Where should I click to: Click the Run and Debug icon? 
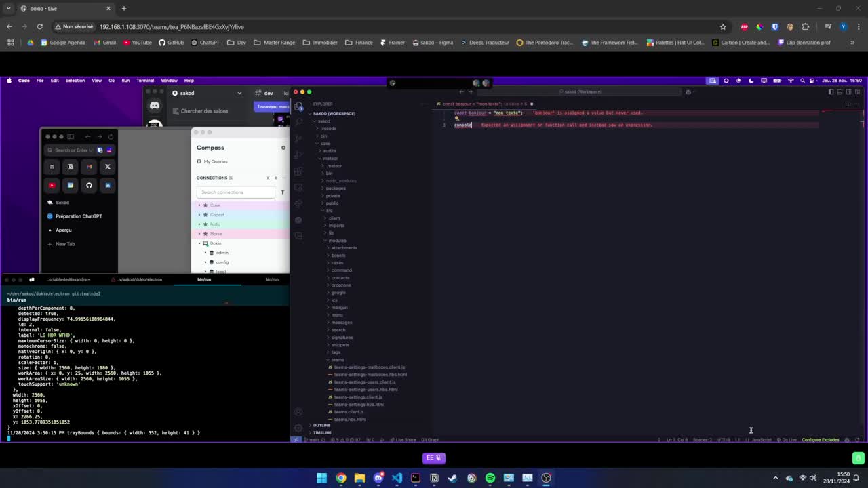tap(298, 155)
